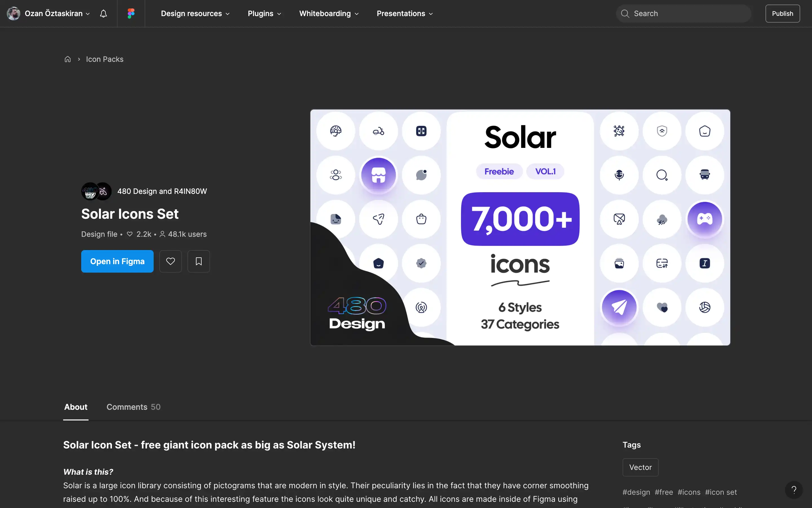Expand the Ozan Öztaskiran account menu
The image size is (812, 508).
tap(57, 14)
